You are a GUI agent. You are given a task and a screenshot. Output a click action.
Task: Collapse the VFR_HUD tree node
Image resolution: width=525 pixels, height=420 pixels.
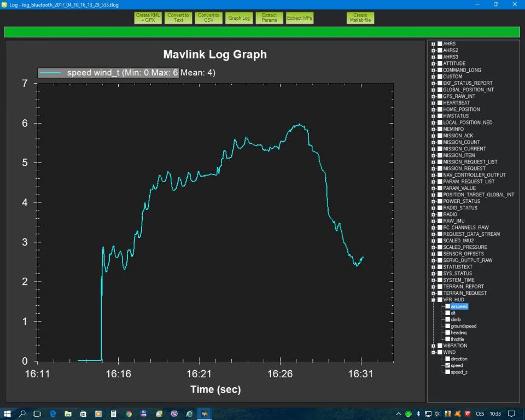433,300
